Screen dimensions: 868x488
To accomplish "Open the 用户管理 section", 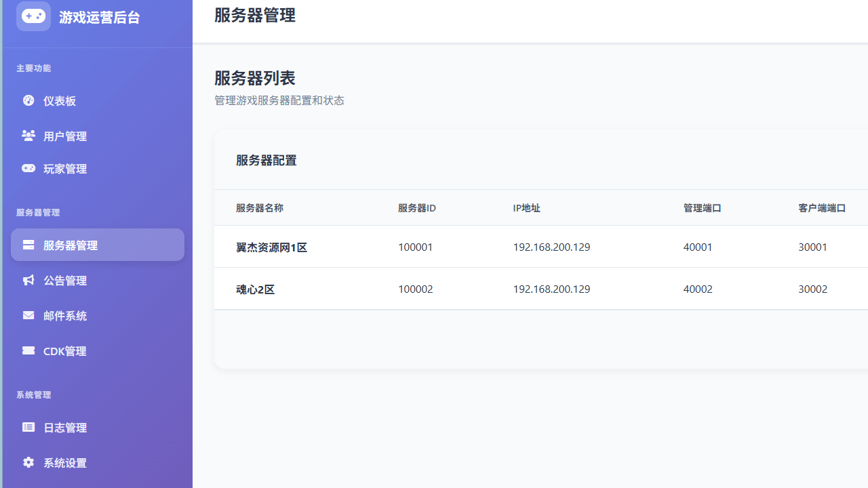I will (64, 136).
